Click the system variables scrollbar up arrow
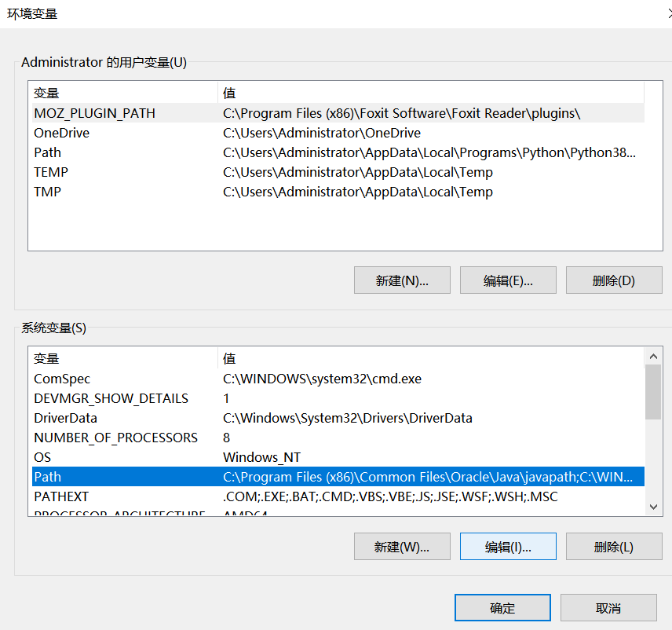The image size is (672, 630). [x=653, y=356]
